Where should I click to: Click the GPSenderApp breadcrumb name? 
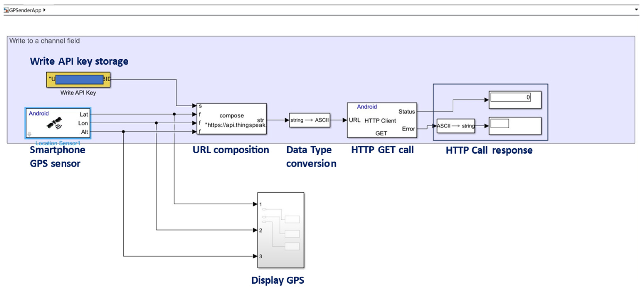pos(25,10)
